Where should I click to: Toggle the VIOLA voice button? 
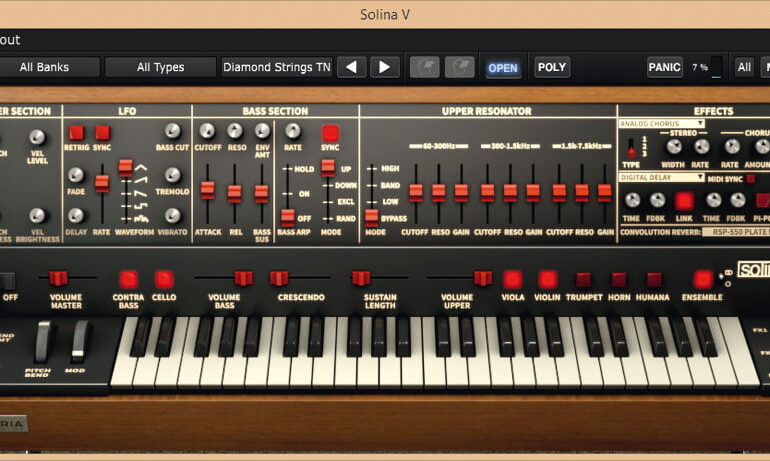(513, 279)
